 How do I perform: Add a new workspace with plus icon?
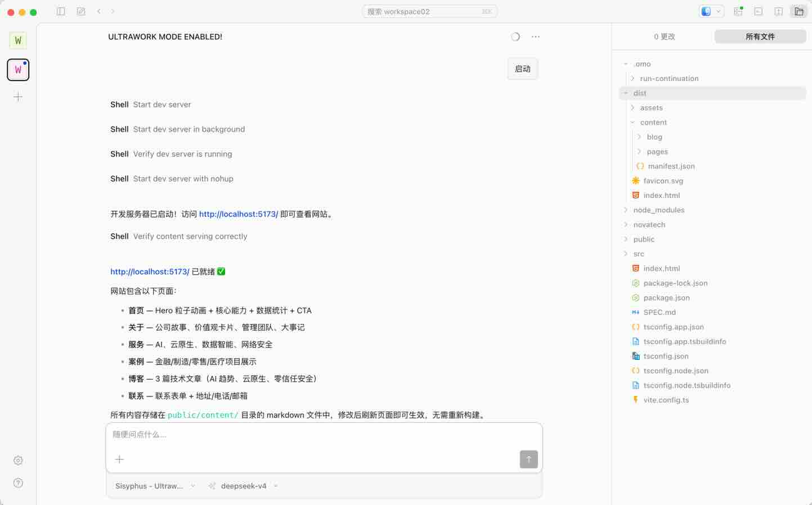click(18, 97)
